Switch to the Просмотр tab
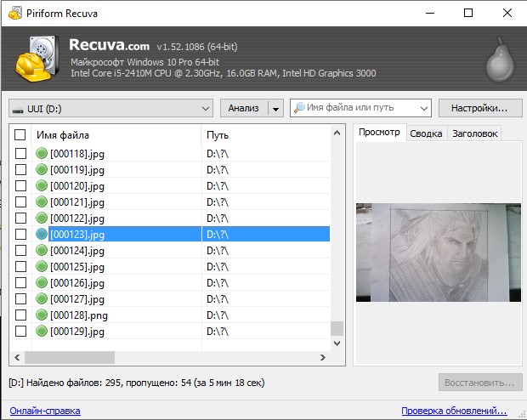This screenshot has width=527, height=420. (x=379, y=132)
